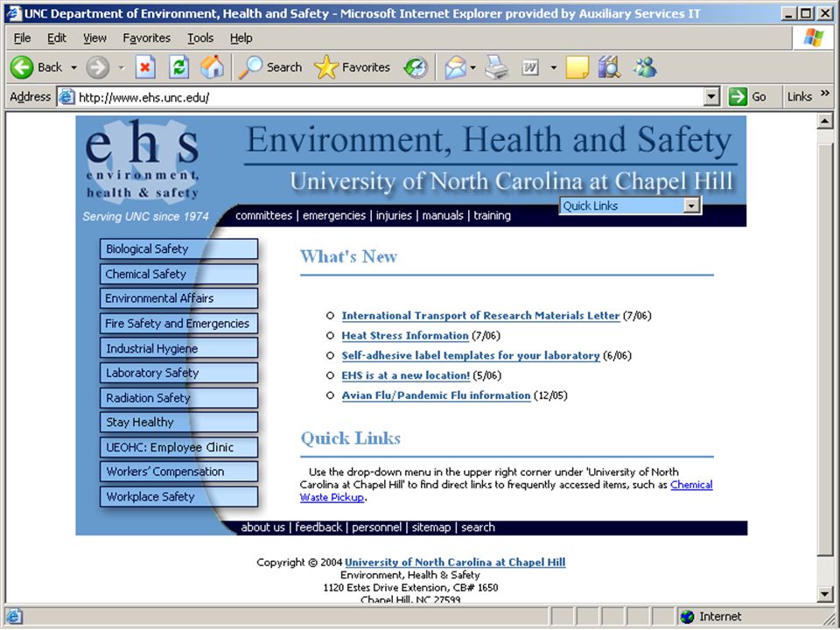Click the Workplace Safety button
The height and width of the screenshot is (630, 840).
tap(178, 497)
